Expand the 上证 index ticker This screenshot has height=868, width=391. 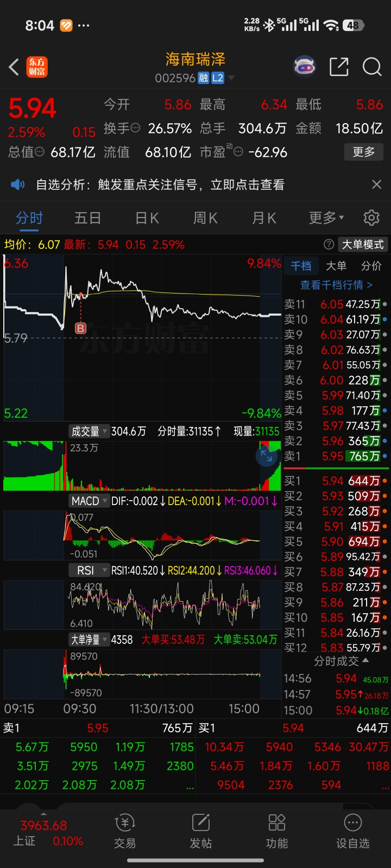pos(43,814)
